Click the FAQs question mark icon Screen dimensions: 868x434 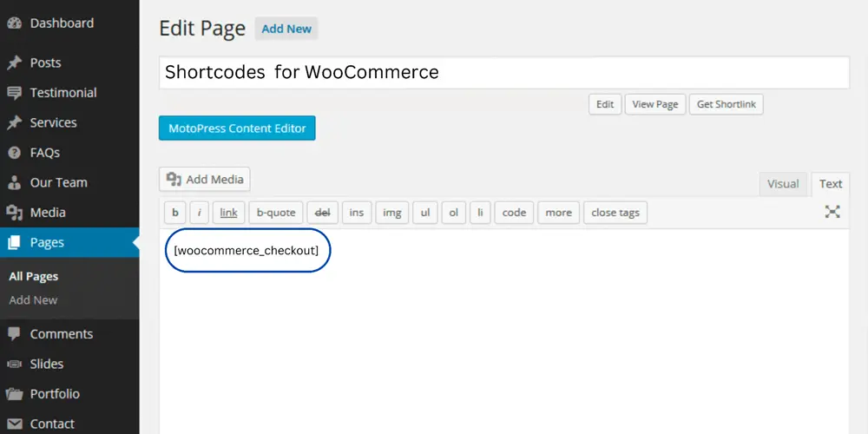point(14,153)
